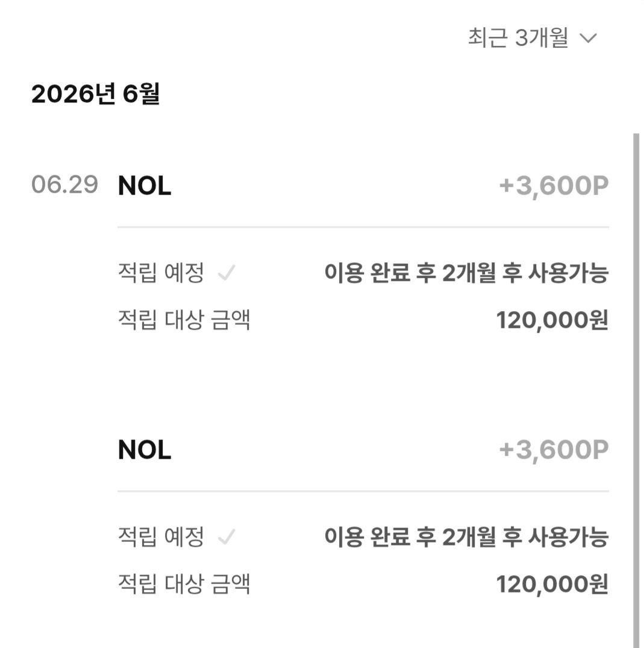Click first 이용 완료 후 2개월 후 사용가능 text

(x=466, y=272)
